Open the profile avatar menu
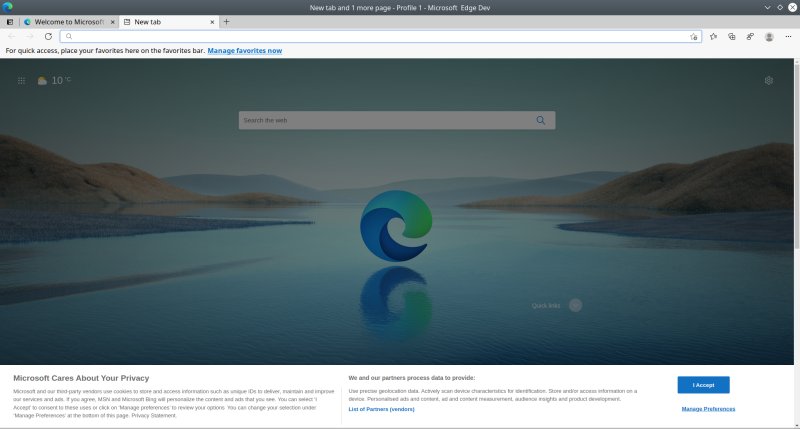Screen dimensions: 800x429 click(769, 37)
